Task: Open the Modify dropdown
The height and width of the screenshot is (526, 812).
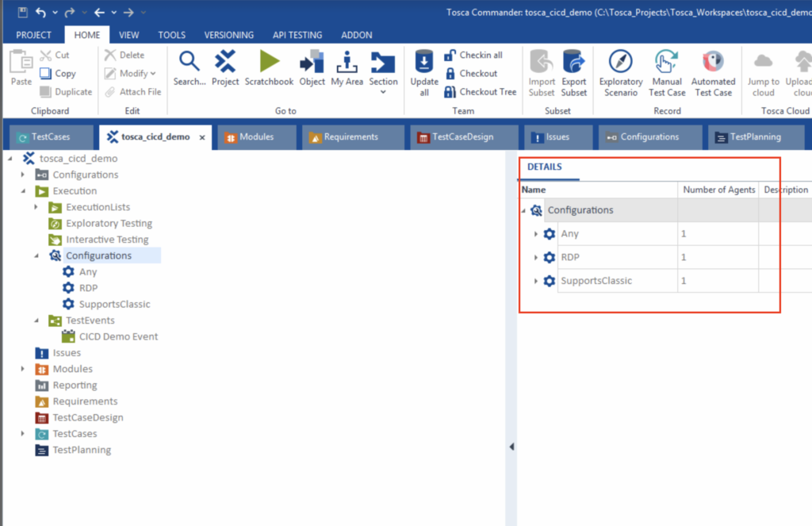Action: (x=130, y=74)
